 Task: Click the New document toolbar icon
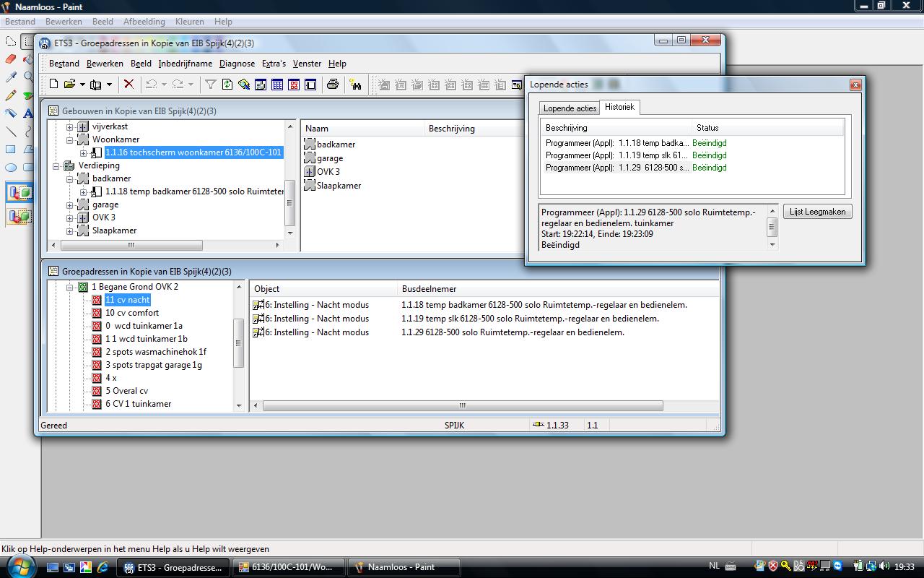[53, 85]
